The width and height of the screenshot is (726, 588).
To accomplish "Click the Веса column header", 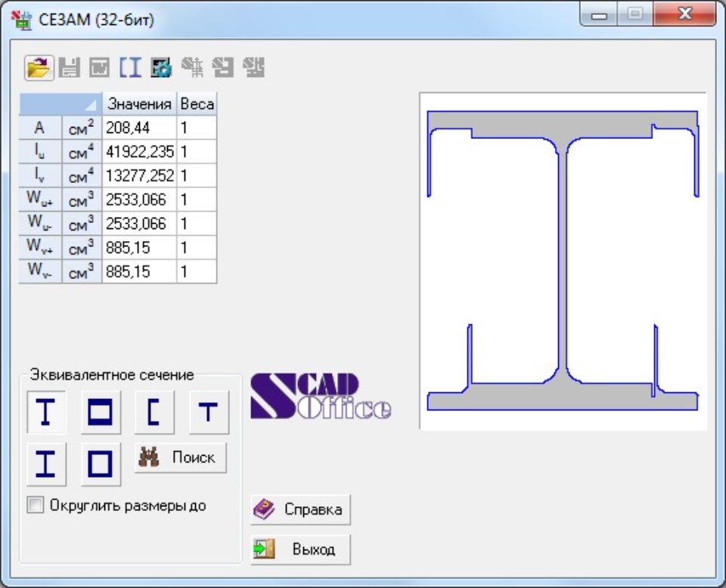I will [197, 104].
